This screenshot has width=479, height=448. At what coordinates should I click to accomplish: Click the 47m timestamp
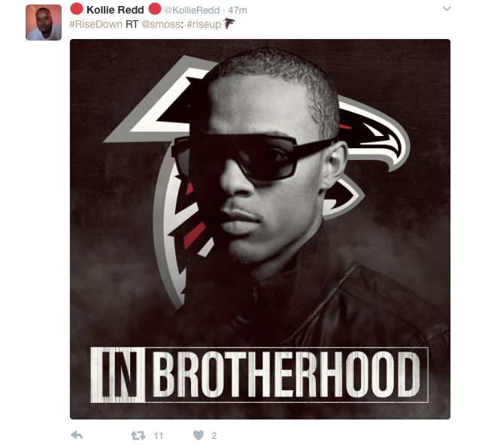pyautogui.click(x=238, y=10)
